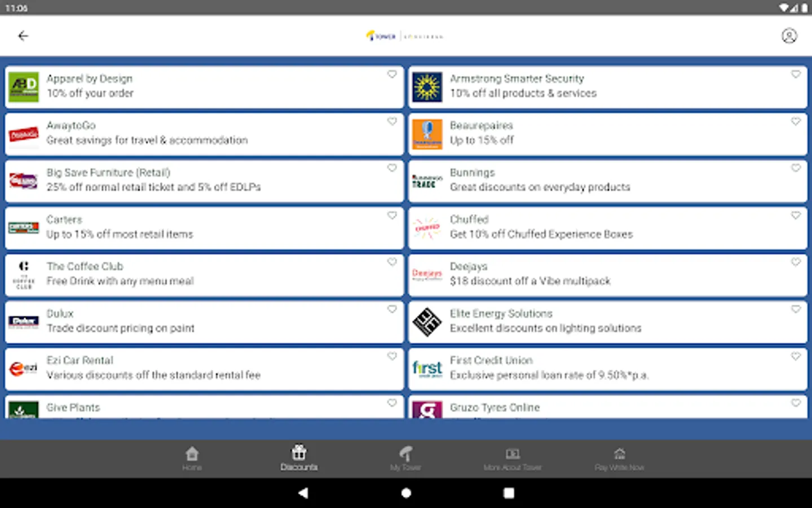Favorite Dulux with the heart
This screenshot has width=812, height=508.
point(392,309)
